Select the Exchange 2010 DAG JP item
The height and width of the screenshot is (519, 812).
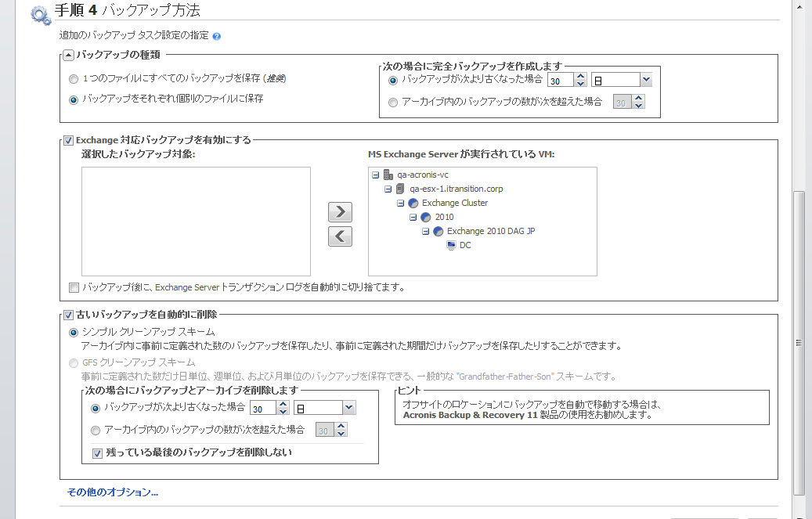[490, 231]
